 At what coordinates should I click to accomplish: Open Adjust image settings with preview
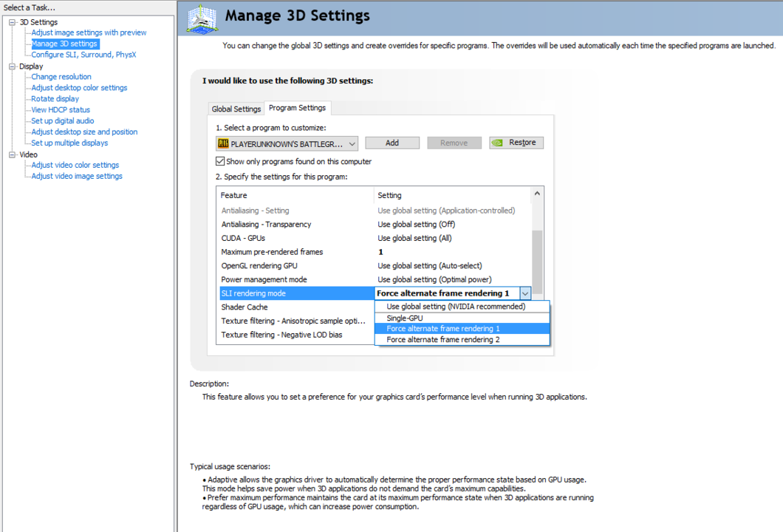pos(89,33)
